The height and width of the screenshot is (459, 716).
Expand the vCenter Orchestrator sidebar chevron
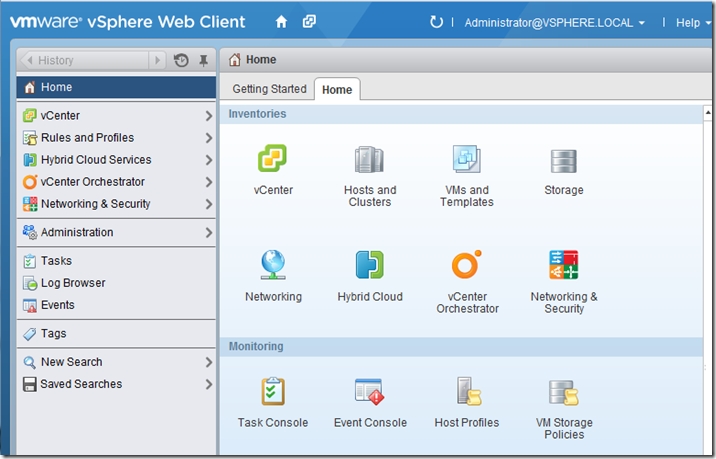[x=209, y=182]
